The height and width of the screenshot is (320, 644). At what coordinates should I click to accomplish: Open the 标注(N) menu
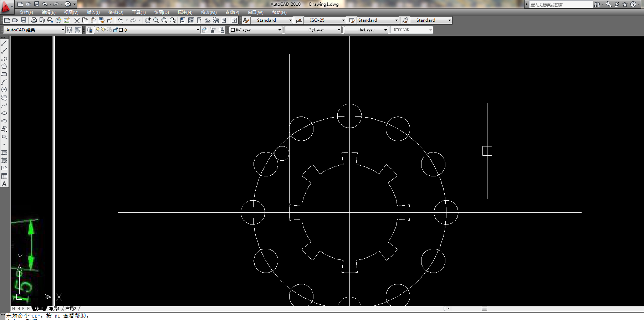click(185, 12)
